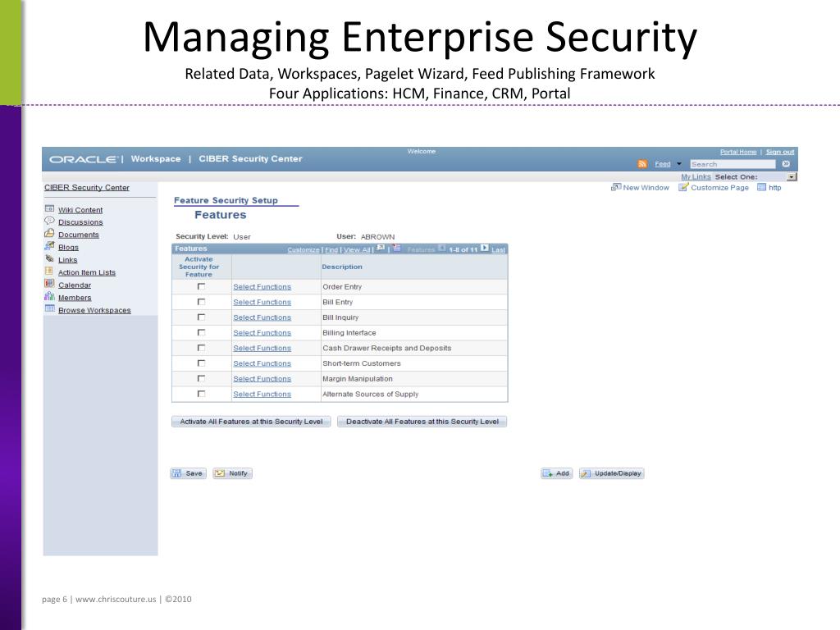Click the Feature Security Setup tab heading
Screen dimensions: 840x630
226,200
